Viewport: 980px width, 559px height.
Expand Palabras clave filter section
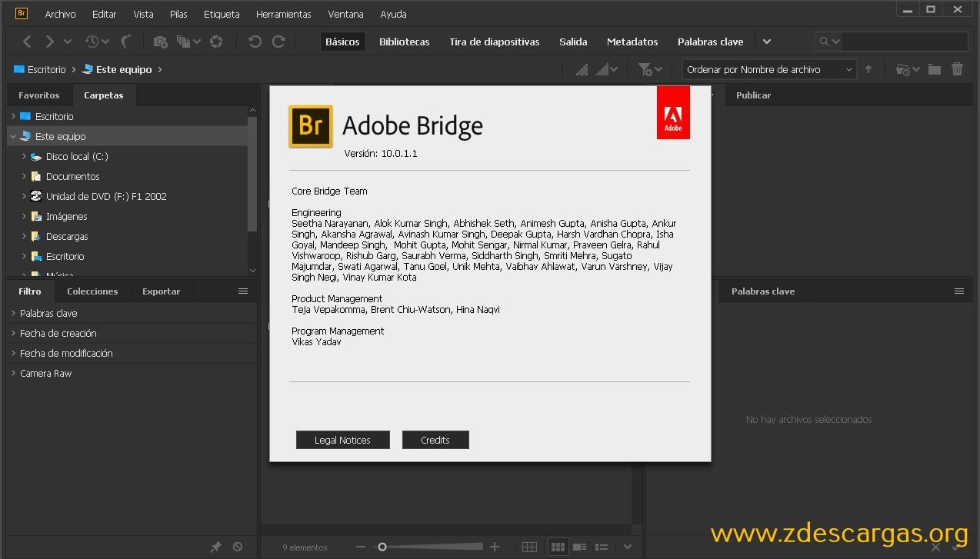pyautogui.click(x=13, y=313)
